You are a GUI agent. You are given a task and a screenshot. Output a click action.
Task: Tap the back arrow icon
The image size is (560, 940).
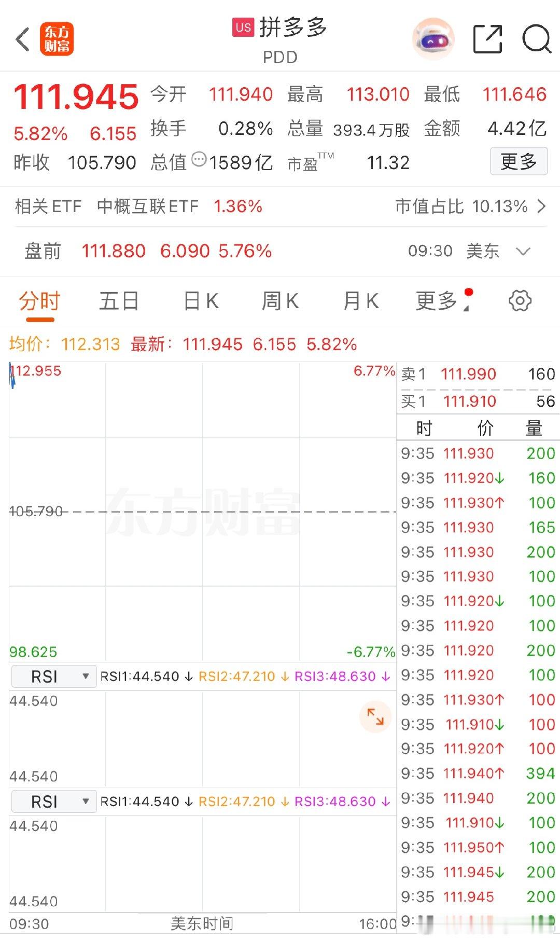[22, 39]
